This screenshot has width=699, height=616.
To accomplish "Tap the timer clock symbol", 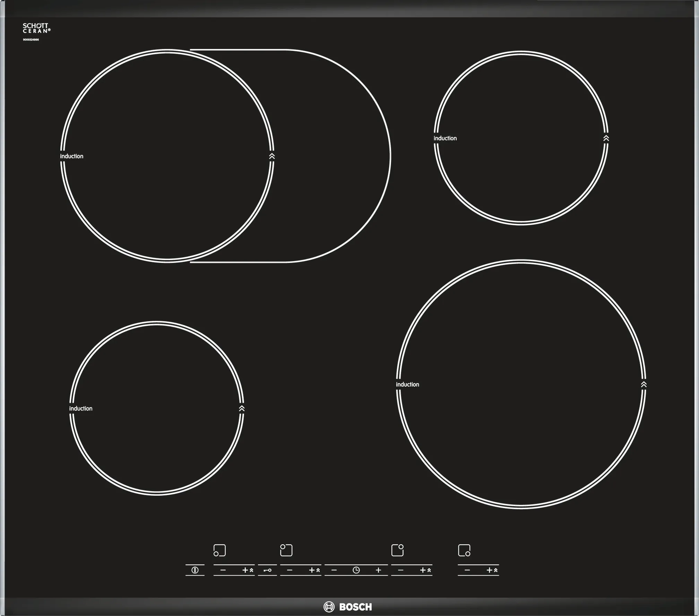I will (356, 570).
